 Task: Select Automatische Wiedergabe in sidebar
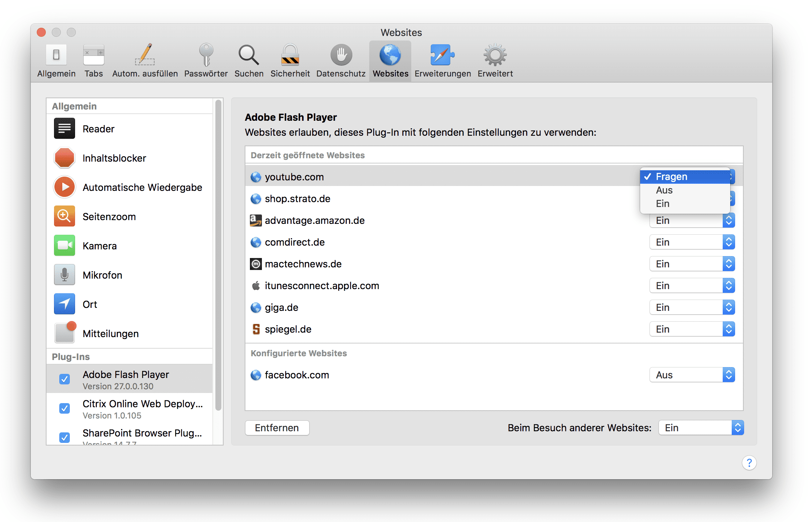pos(130,187)
